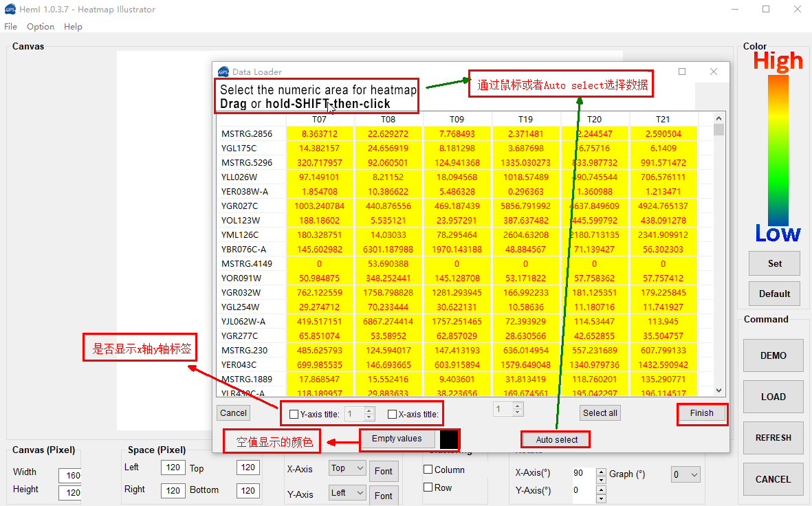
Task: Click the scroll-up arrow of data table
Action: coord(718,119)
